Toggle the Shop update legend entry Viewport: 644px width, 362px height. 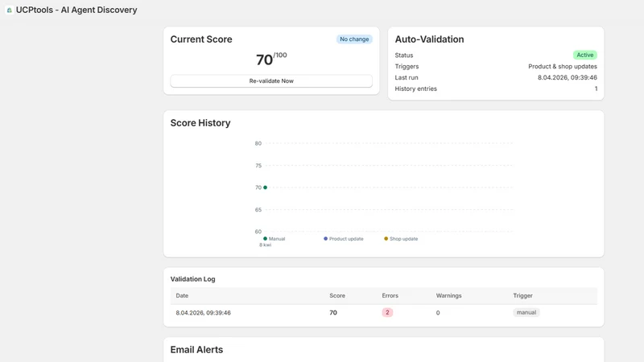[401, 238]
